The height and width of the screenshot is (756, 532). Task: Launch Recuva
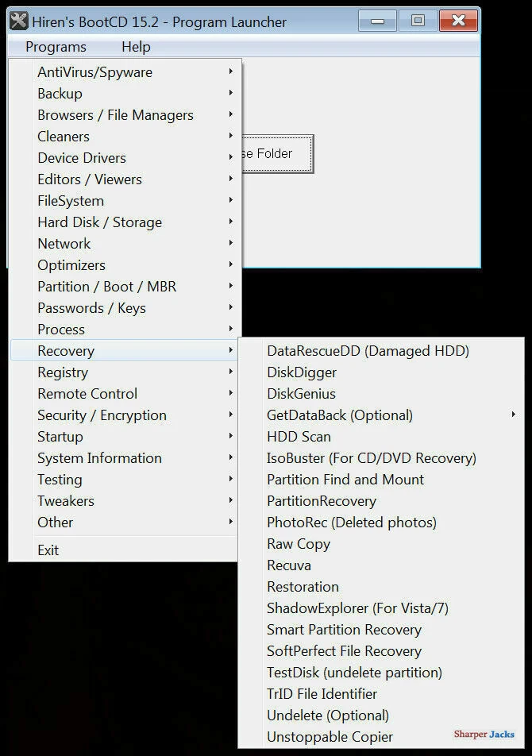pos(380,565)
